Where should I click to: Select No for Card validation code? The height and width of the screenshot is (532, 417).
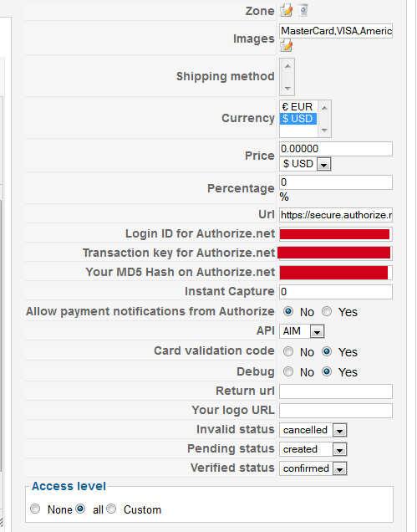pyautogui.click(x=288, y=351)
